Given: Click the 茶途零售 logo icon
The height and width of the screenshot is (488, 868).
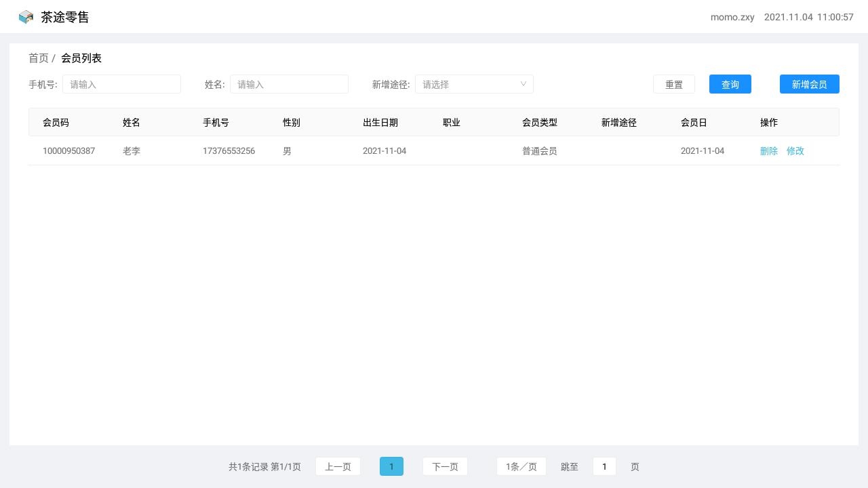Looking at the screenshot, I should (x=26, y=17).
